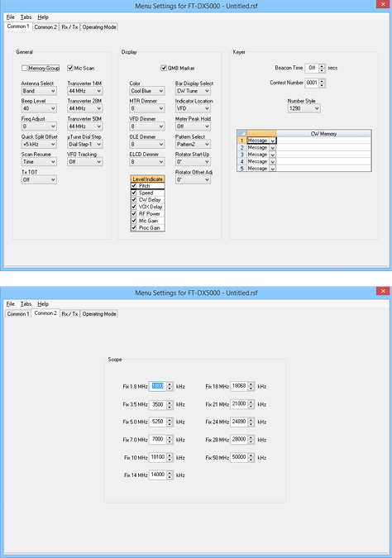Open the Number Style dropdown
392x558 pixels.
point(304,108)
